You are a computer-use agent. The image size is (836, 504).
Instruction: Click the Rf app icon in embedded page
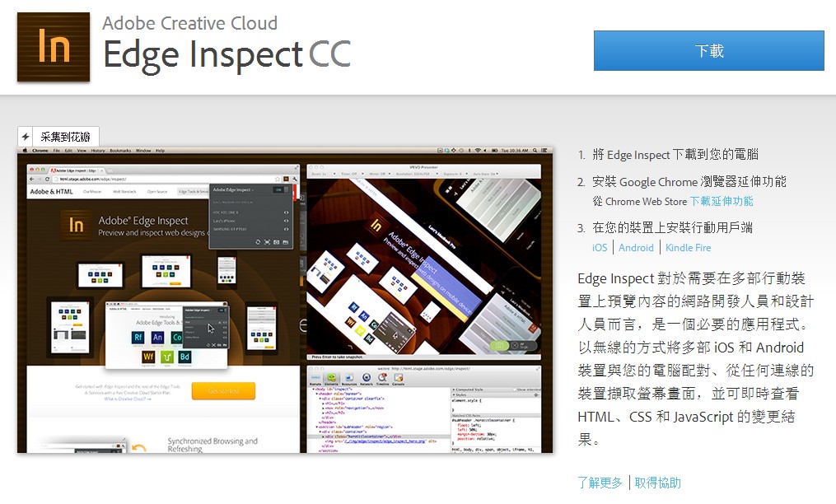click(x=138, y=337)
